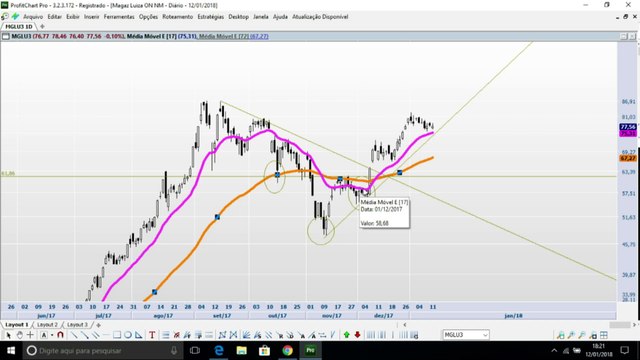The height and width of the screenshot is (360, 640).
Task: Select the red Text tool
Action: point(152,335)
